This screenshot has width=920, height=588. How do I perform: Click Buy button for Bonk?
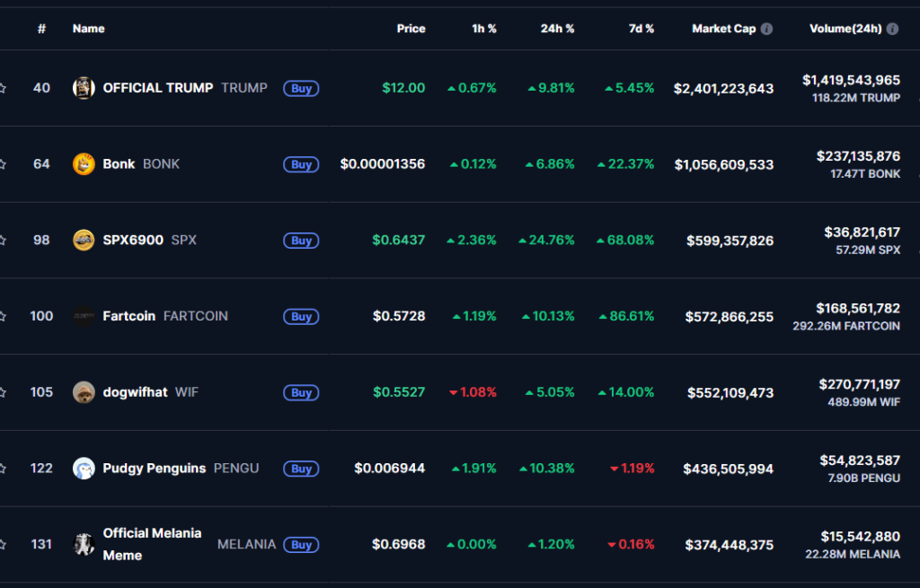point(301,165)
